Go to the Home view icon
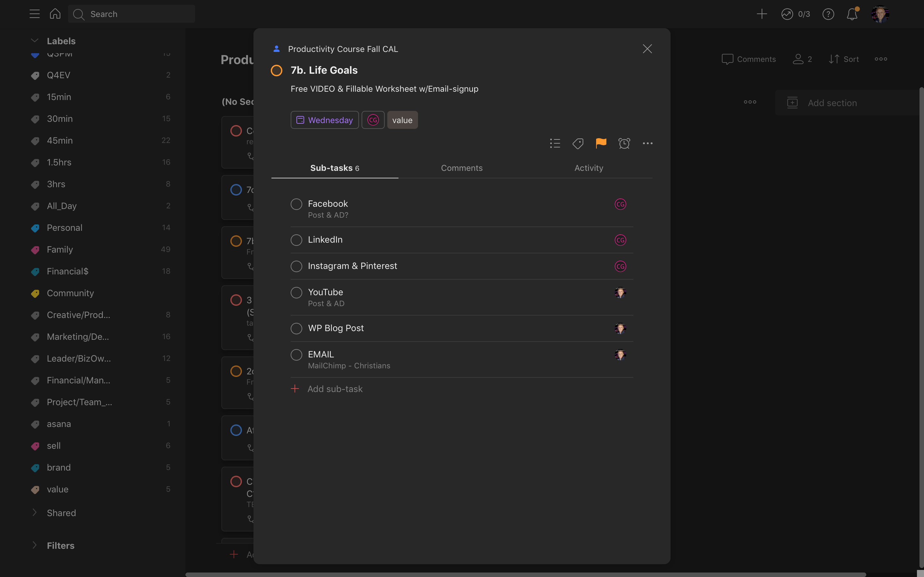924x577 pixels. pyautogui.click(x=55, y=14)
